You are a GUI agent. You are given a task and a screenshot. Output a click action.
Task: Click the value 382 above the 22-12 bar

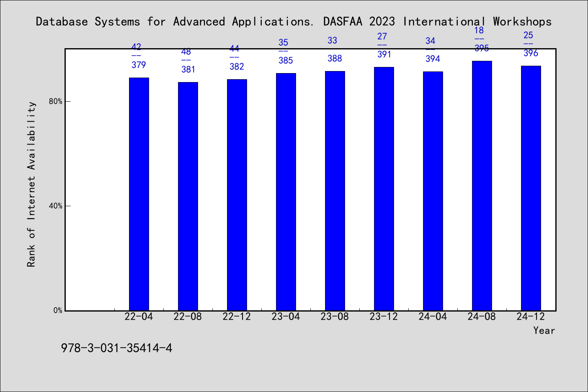click(x=237, y=67)
